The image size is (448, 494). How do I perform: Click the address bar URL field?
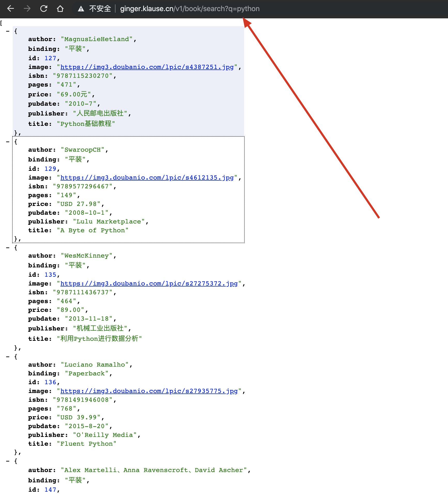tap(190, 9)
